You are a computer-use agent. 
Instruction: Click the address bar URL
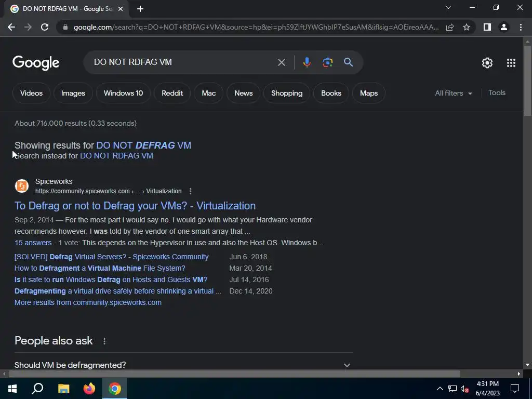coord(256,27)
